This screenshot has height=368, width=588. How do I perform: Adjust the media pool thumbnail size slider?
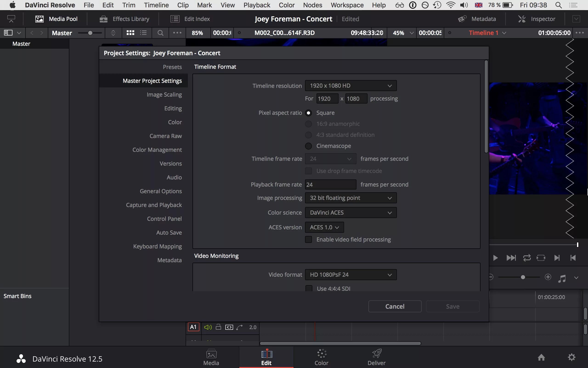coord(90,33)
